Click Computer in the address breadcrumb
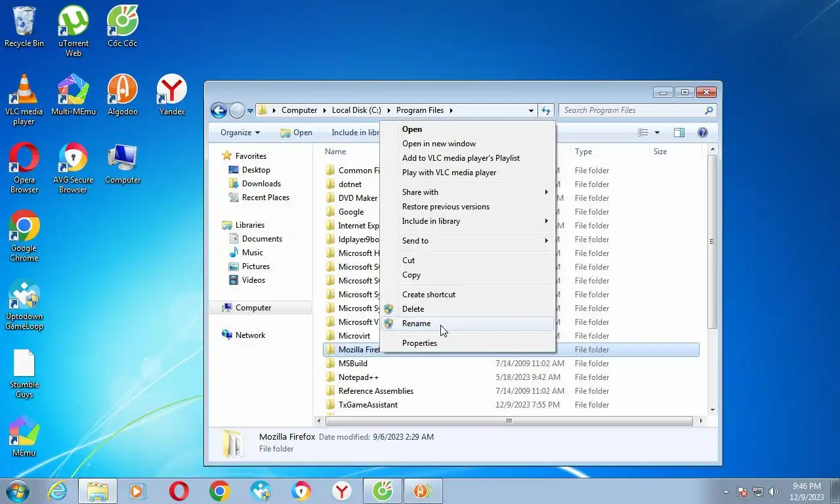Image resolution: width=840 pixels, height=504 pixels. [x=299, y=110]
